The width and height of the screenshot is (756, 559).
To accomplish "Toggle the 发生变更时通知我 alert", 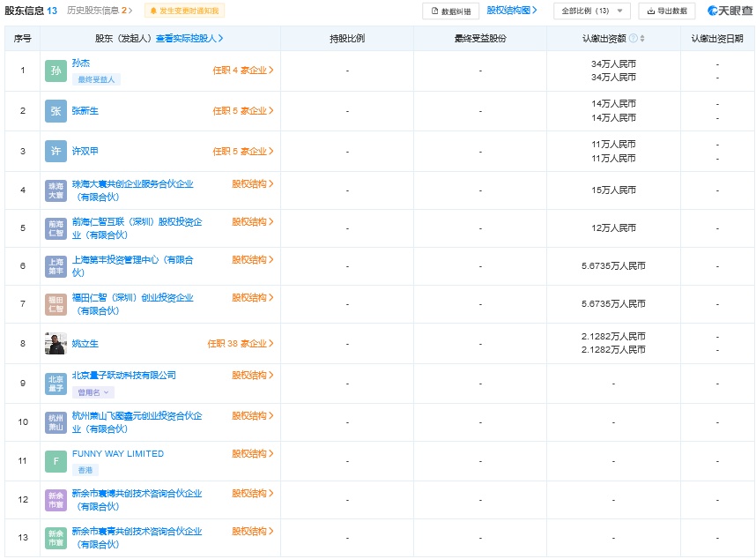I will (x=185, y=11).
